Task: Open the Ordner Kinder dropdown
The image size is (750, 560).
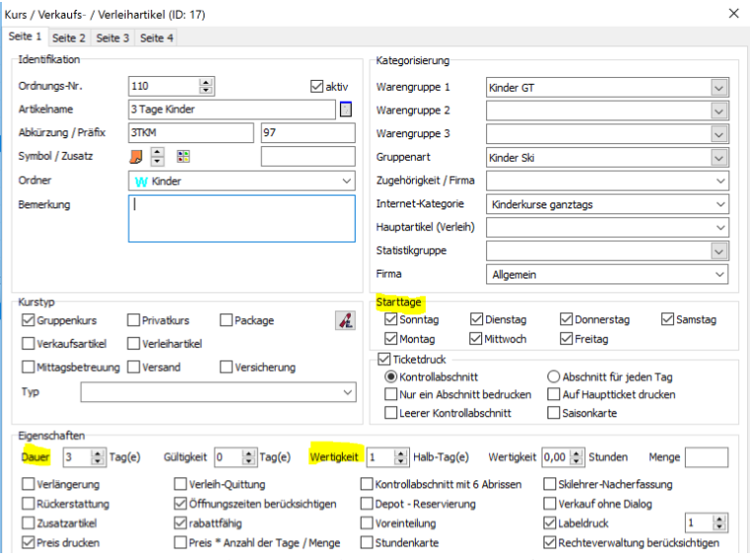Action: click(346, 182)
